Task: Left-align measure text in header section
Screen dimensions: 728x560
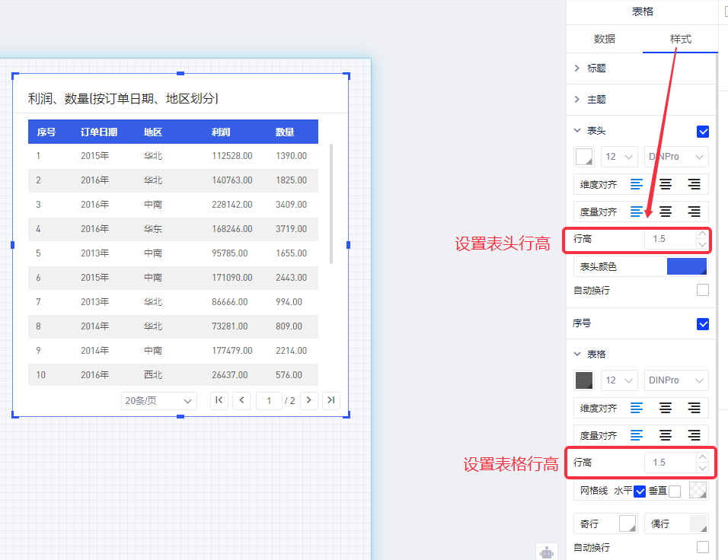Action: 637,212
